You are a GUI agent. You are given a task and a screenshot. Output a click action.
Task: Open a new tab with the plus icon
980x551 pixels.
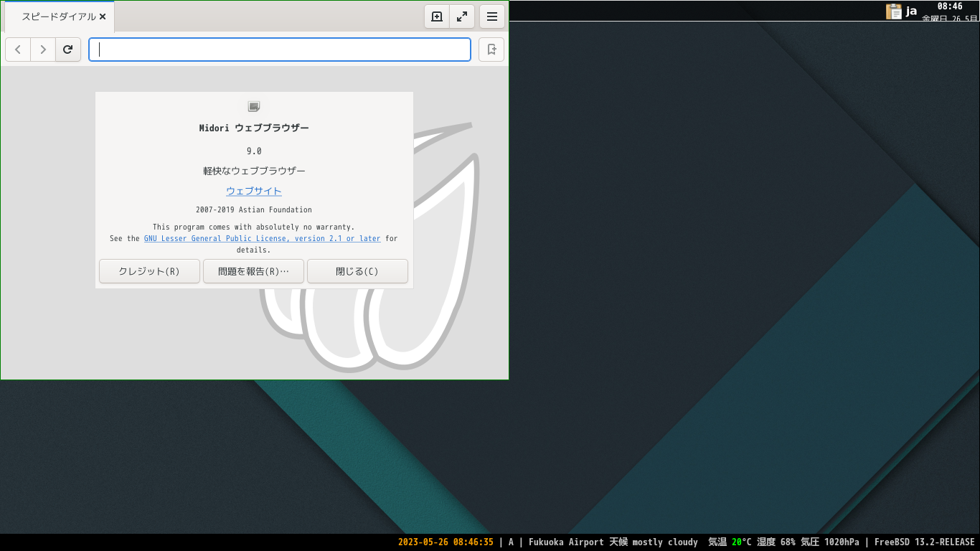[437, 17]
